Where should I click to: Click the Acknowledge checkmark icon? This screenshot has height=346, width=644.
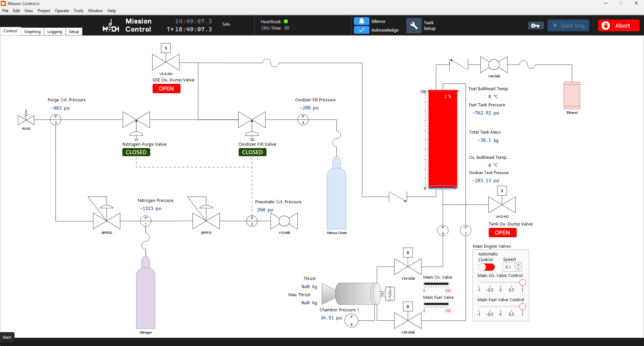point(361,30)
